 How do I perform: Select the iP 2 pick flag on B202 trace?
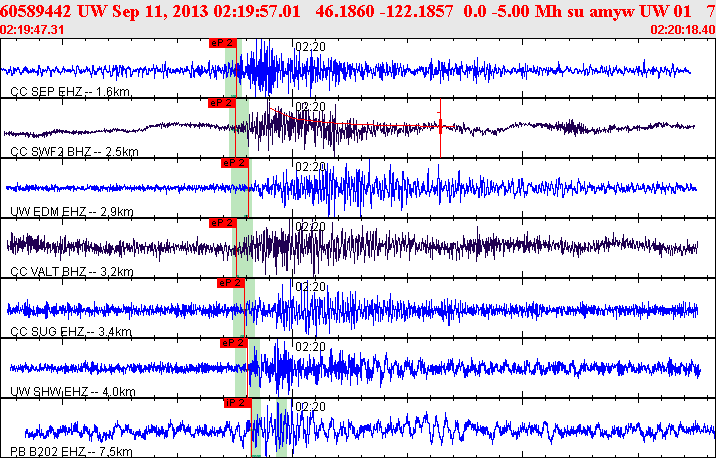pyautogui.click(x=238, y=403)
